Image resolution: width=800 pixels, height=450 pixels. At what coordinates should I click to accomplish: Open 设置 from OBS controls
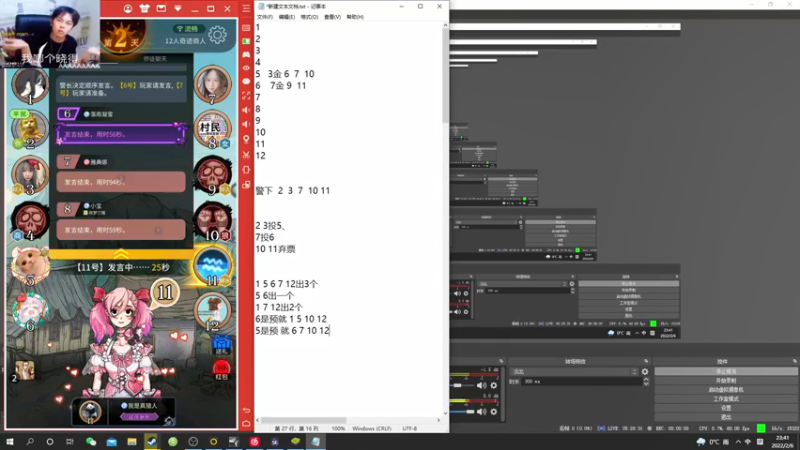(726, 408)
